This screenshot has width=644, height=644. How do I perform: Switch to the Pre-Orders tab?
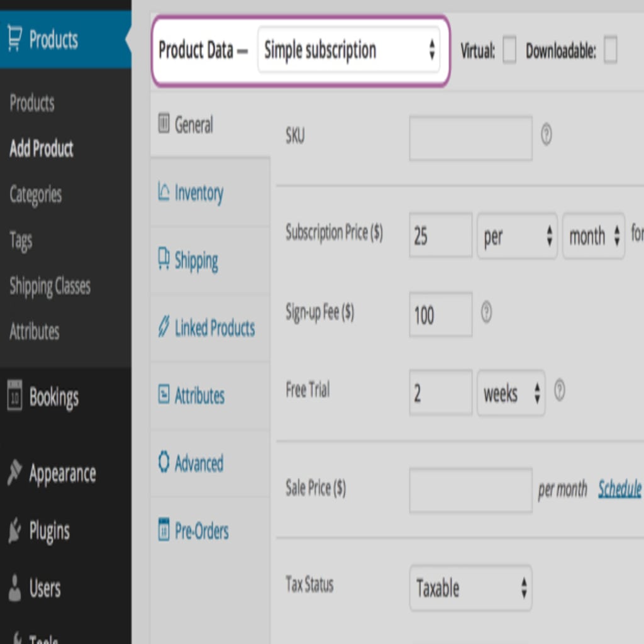click(x=210, y=530)
